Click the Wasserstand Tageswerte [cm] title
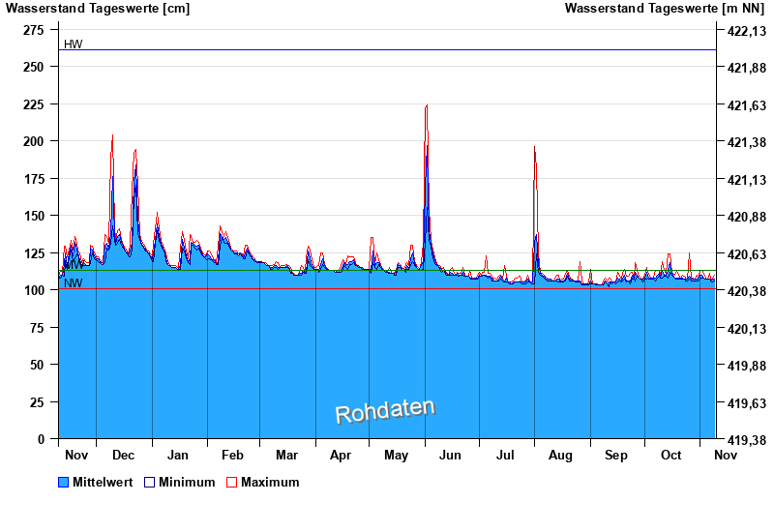Image resolution: width=774 pixels, height=532 pixels. point(100,9)
